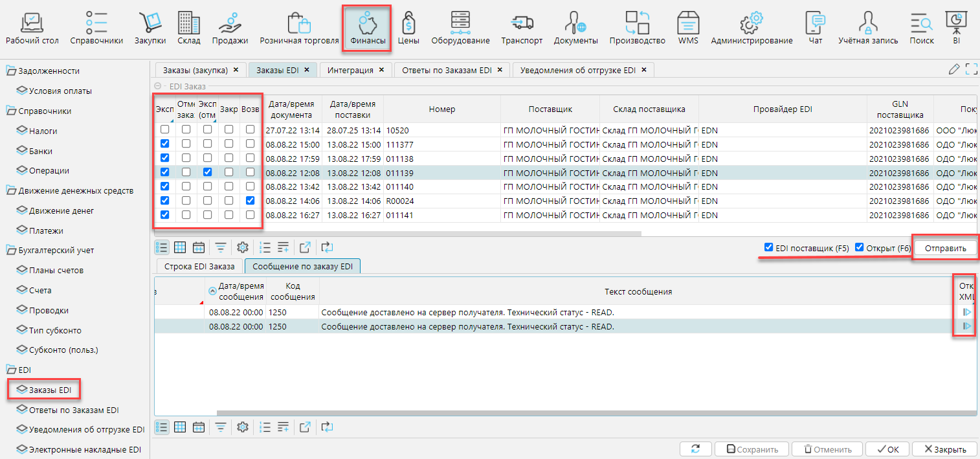Image resolution: width=980 pixels, height=459 pixels.
Task: Click the Сохранить button
Action: point(751,449)
